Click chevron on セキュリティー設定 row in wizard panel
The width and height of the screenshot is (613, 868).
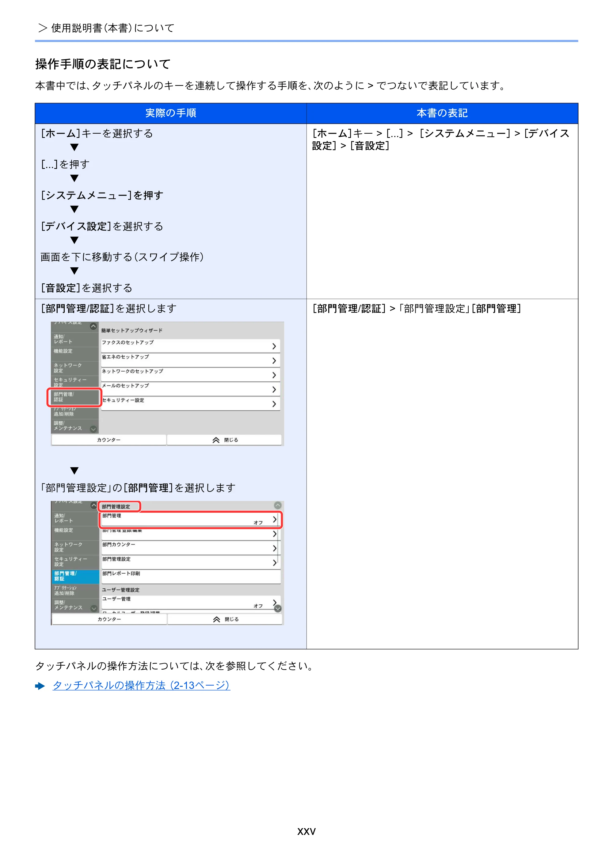pos(274,404)
